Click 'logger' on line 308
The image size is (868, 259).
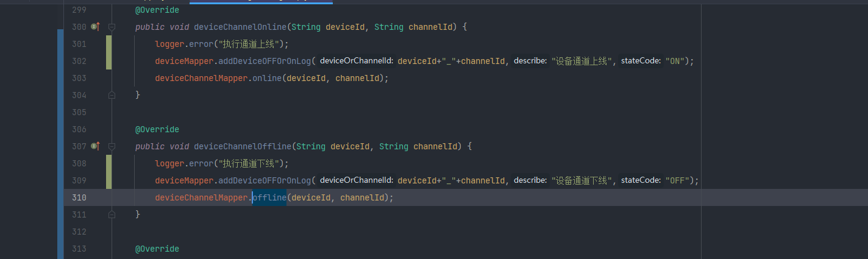[169, 163]
